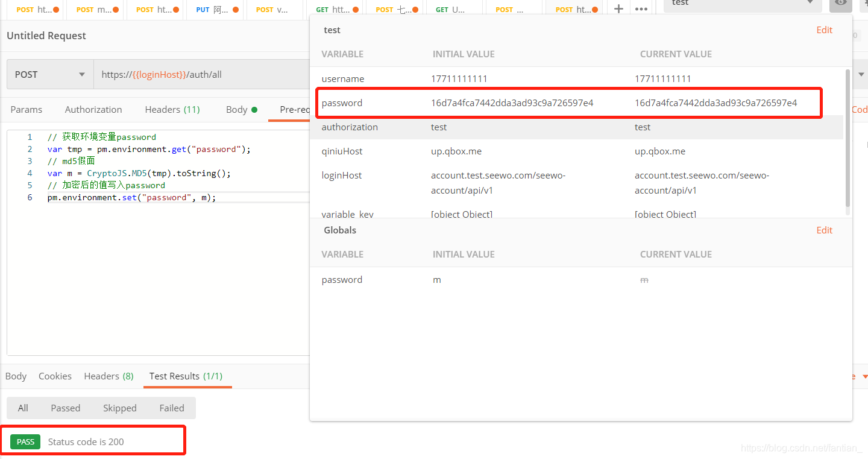The width and height of the screenshot is (868, 459).
Task: Click username current value 17711111111
Action: coord(663,79)
